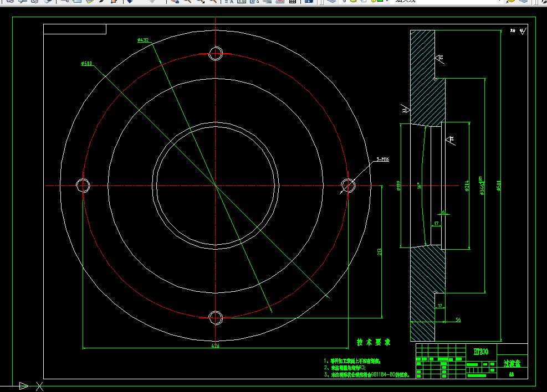Click the top-right surface roughness symbol

tap(523, 32)
